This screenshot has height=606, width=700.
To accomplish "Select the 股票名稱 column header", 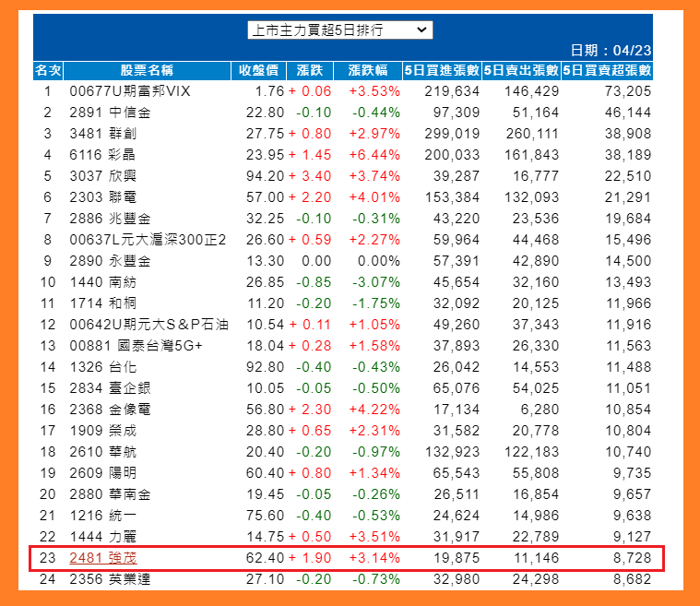I will coord(147,70).
